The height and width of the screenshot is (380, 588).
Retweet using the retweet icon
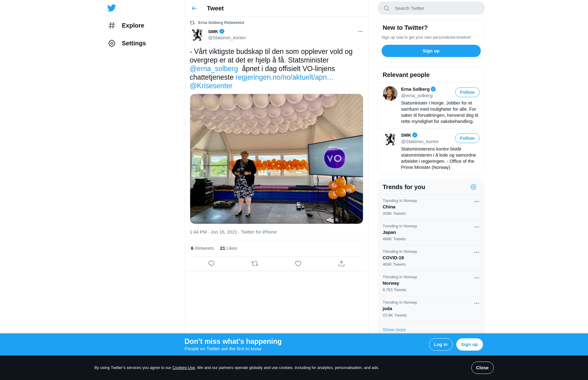[x=255, y=264]
